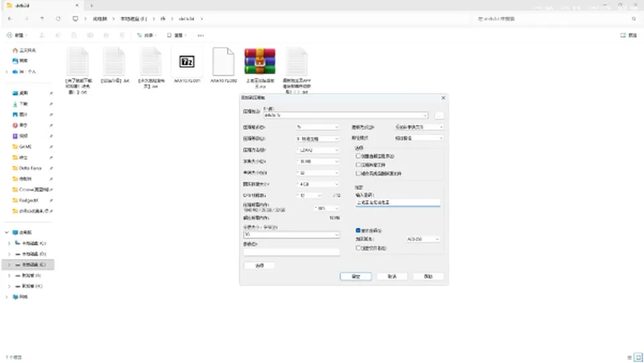Image resolution: width=644 pixels, height=363 pixels.
Task: Select the 7z archive file icon
Action: 187,62
